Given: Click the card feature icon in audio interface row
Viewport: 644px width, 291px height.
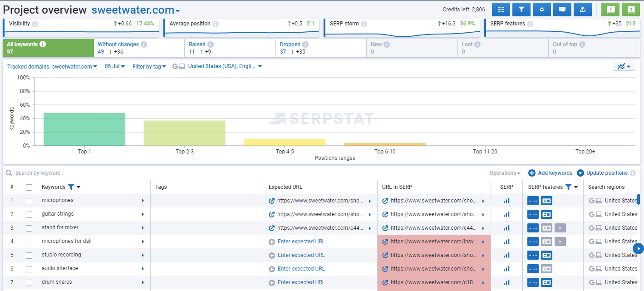Looking at the screenshot, I should 546,269.
